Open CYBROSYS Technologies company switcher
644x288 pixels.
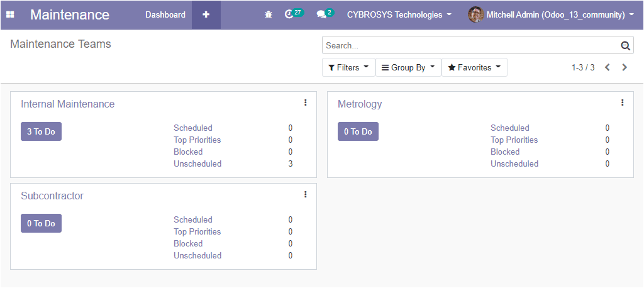tap(399, 14)
